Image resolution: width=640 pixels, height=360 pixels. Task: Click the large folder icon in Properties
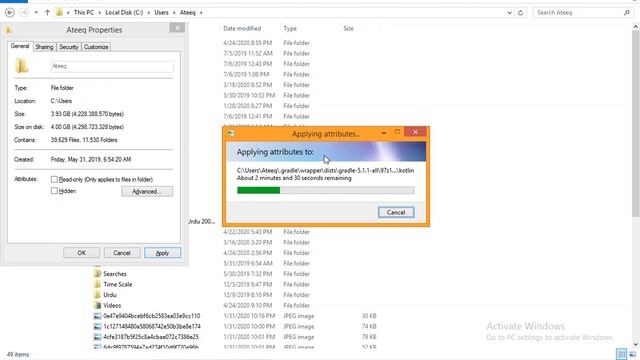[x=22, y=66]
